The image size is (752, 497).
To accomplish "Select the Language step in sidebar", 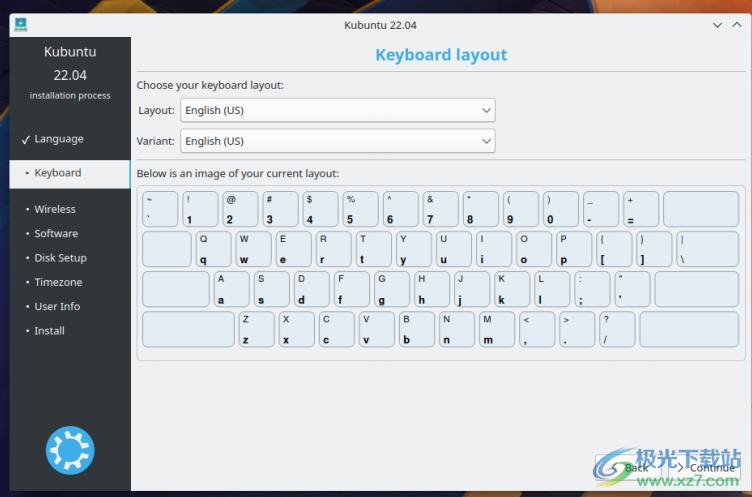I will [x=59, y=139].
